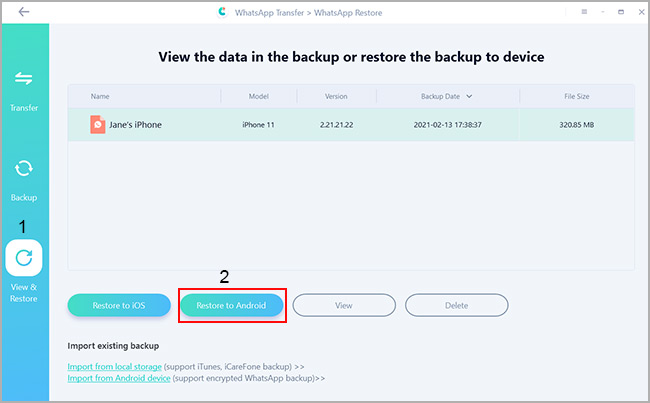Click the Restore to iOS button
This screenshot has width=650, height=403.
coord(120,304)
